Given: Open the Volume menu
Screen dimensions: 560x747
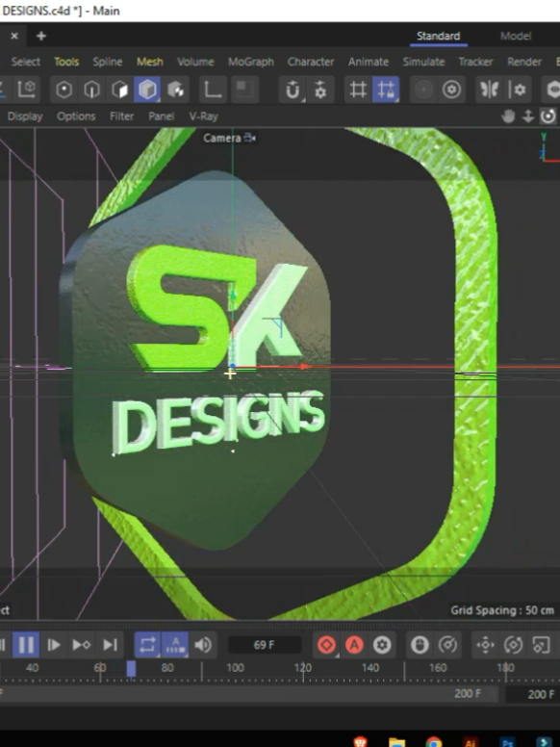Looking at the screenshot, I should (x=195, y=62).
